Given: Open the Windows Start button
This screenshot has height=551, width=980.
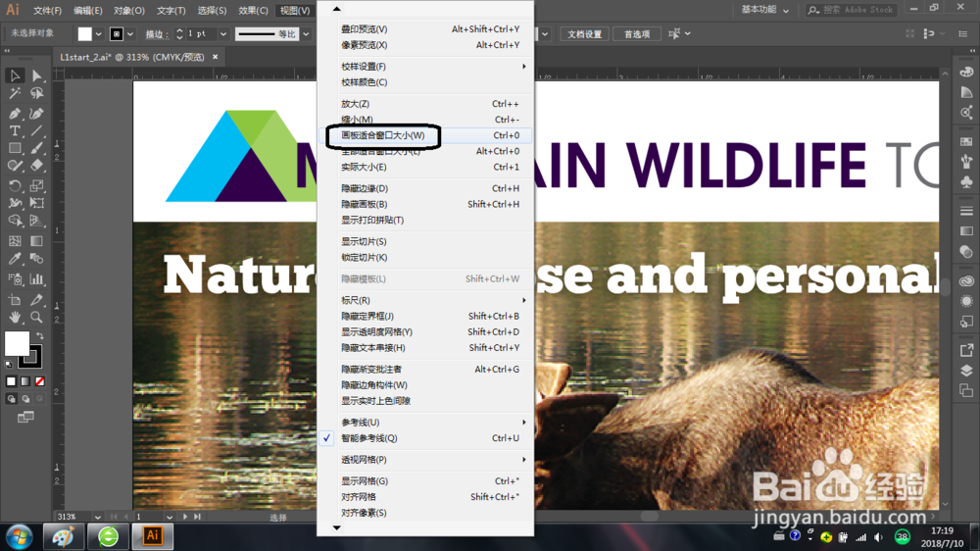Looking at the screenshot, I should pyautogui.click(x=20, y=536).
